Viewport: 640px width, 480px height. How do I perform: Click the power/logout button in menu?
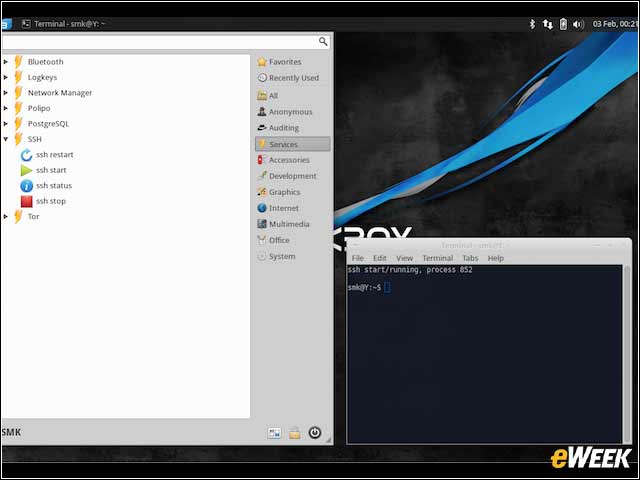tap(315, 432)
